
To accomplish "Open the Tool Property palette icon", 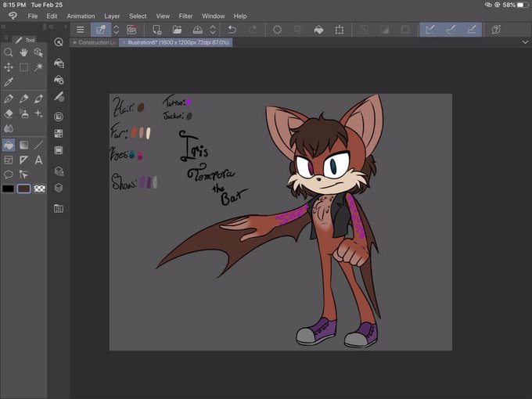I will [59, 80].
